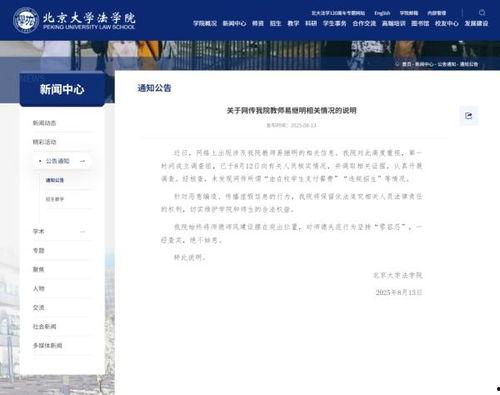This screenshot has width=500, height=395.
Task: Open 学院邮箱 link in header
Action: click(x=409, y=13)
